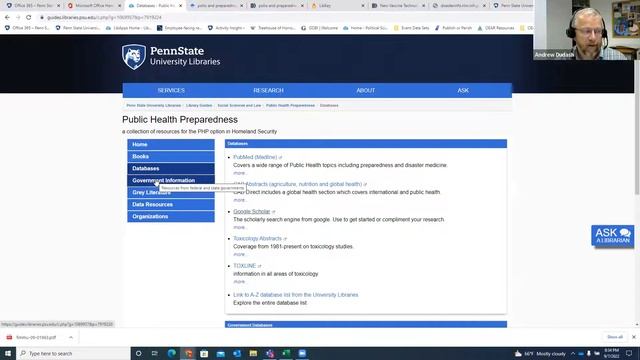
Task: Open the Toxicology Abstracts link
Action: click(x=257, y=238)
